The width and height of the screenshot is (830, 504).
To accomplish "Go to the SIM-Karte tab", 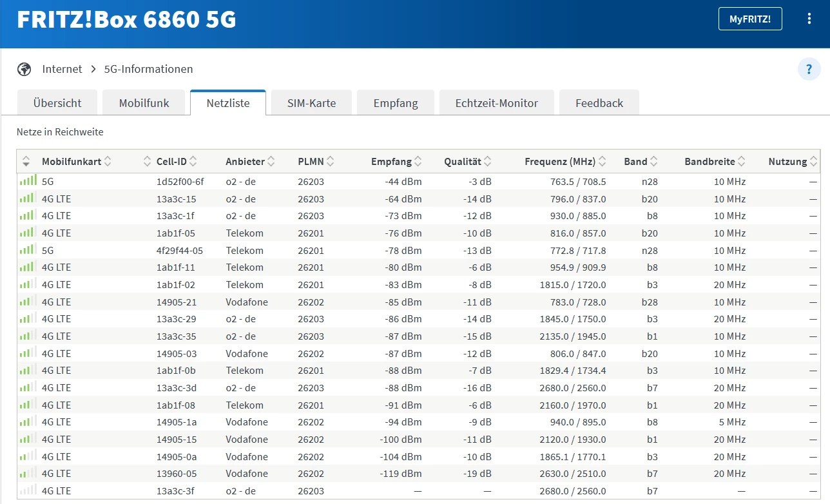I will tap(312, 103).
